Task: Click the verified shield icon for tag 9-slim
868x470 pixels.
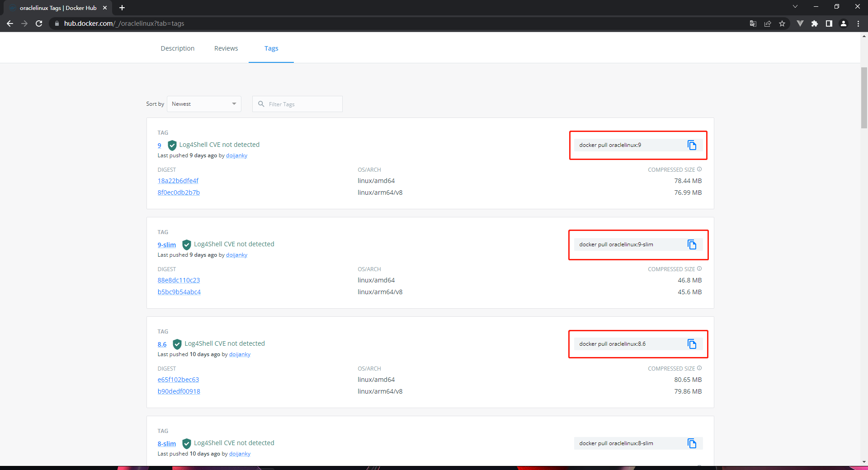Action: (x=186, y=244)
